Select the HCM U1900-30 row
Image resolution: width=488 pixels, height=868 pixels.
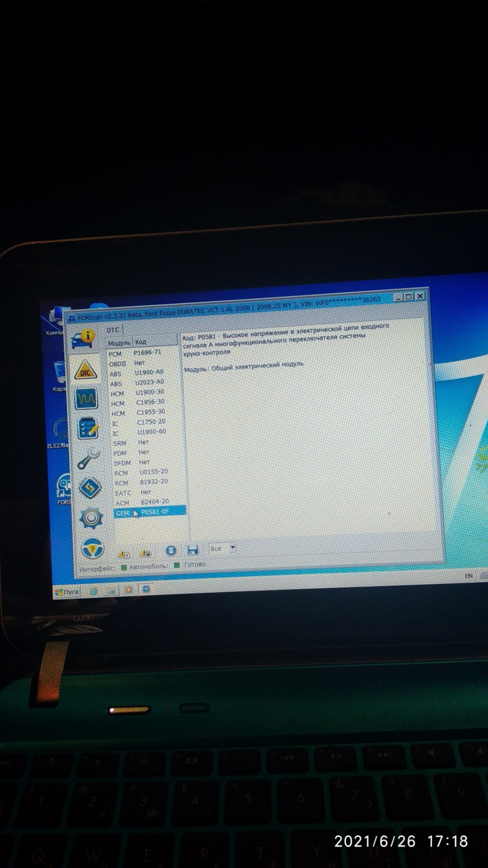click(x=144, y=393)
